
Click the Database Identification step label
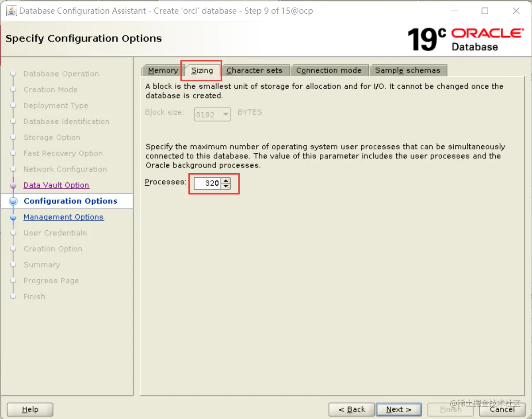pyautogui.click(x=66, y=122)
